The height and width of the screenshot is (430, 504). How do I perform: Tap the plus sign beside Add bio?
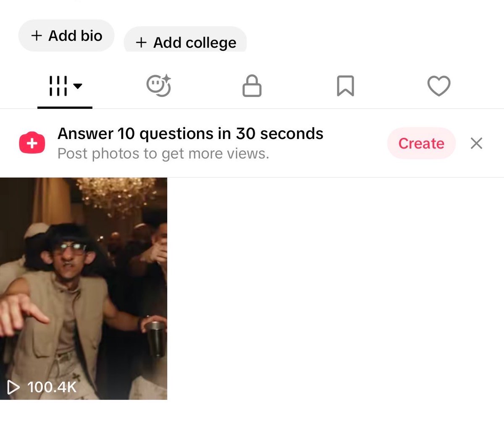[37, 36]
